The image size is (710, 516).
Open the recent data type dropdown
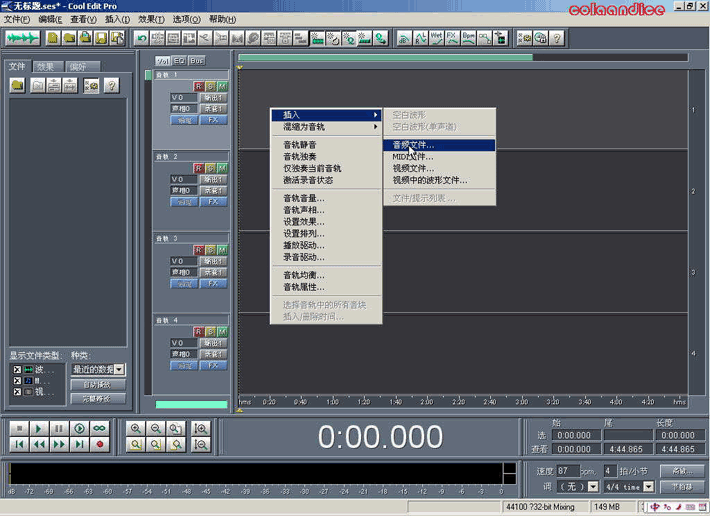pyautogui.click(x=119, y=370)
